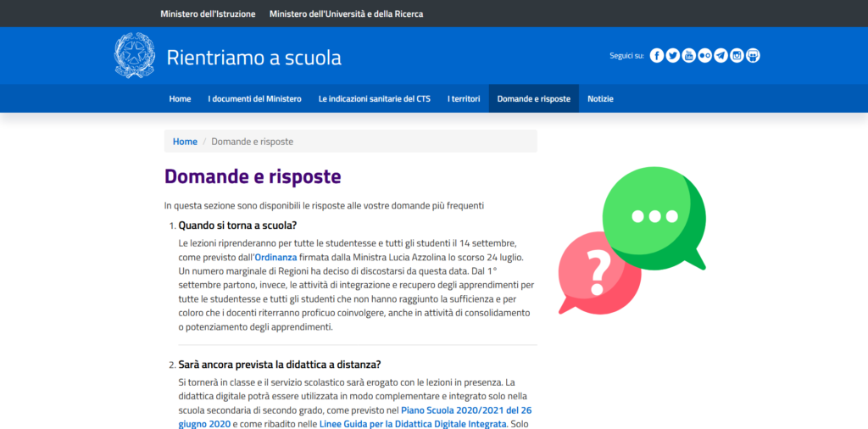This screenshot has height=429, width=868.
Task: Visit Ministero dell'Università e della Ricerca link
Action: coord(346,14)
